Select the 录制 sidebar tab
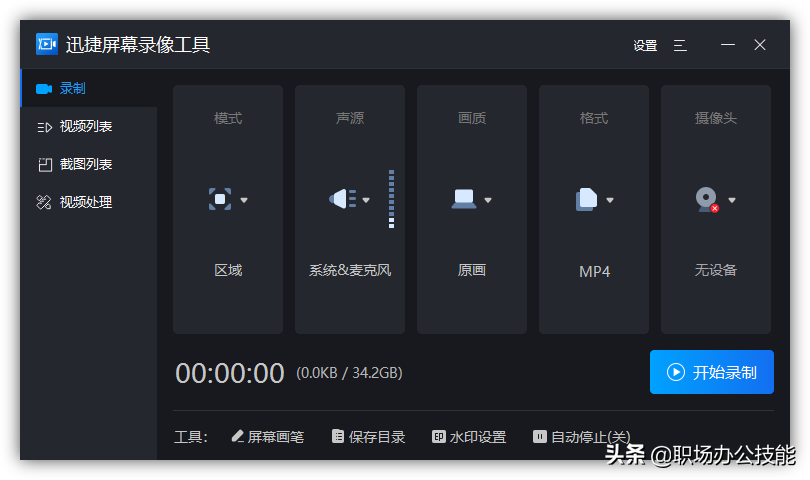Screen dimensions: 810x480 [88, 88]
